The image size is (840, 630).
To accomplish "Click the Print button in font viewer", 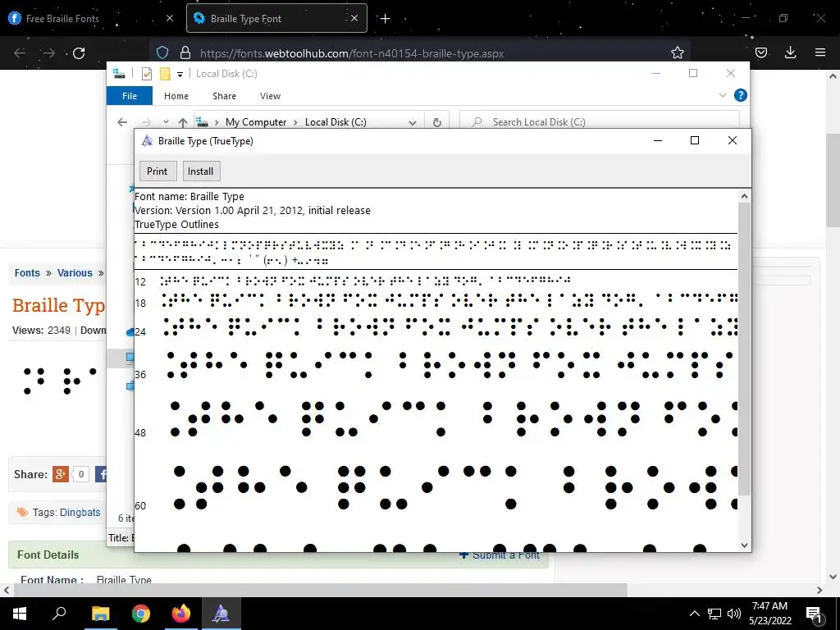I will pos(157,171).
